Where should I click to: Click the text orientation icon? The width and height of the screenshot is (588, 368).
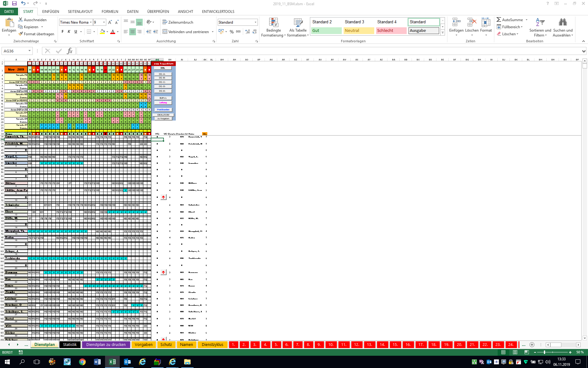point(149,22)
